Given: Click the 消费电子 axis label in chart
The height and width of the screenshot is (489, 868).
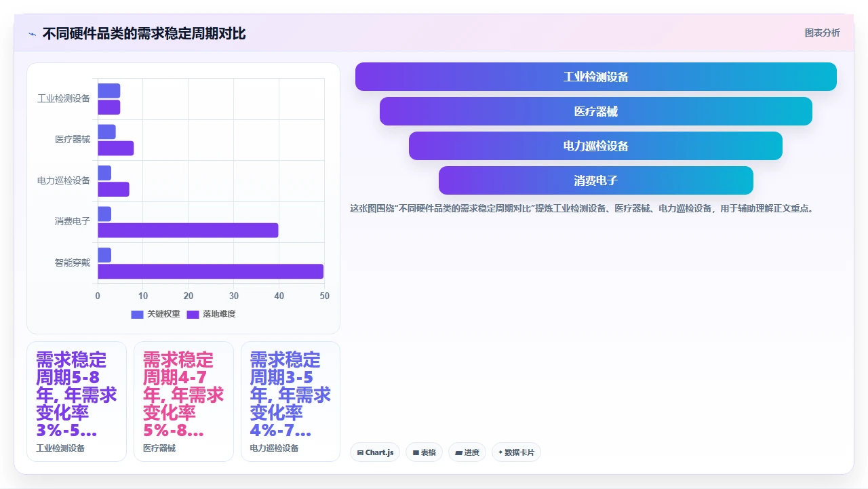Looking at the screenshot, I should 73,221.
